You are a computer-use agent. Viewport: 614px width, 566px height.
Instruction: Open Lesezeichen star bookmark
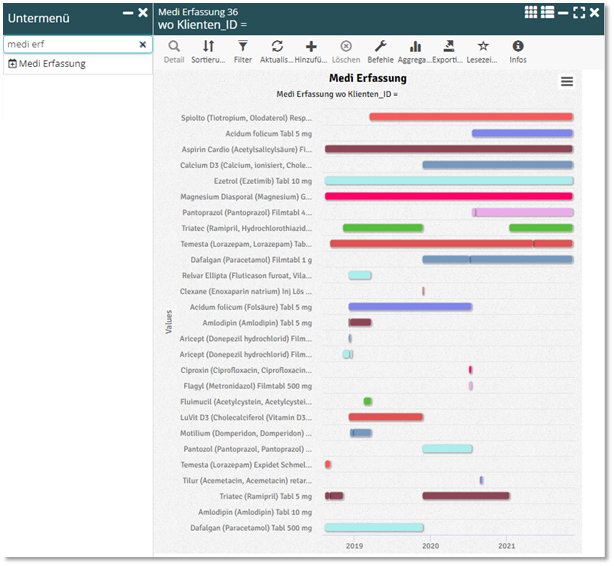tap(483, 47)
